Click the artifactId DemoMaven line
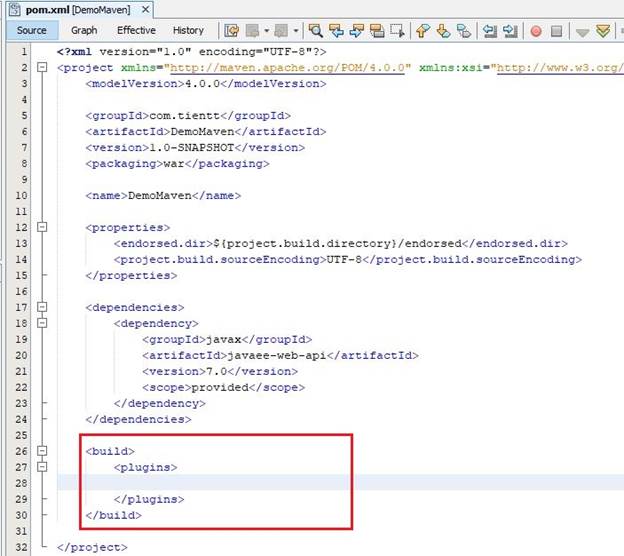 click(x=206, y=132)
